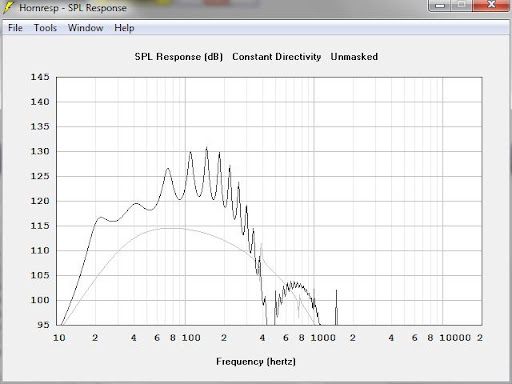Click the 120 dB y-axis value
The height and width of the screenshot is (384, 512).
(40, 201)
